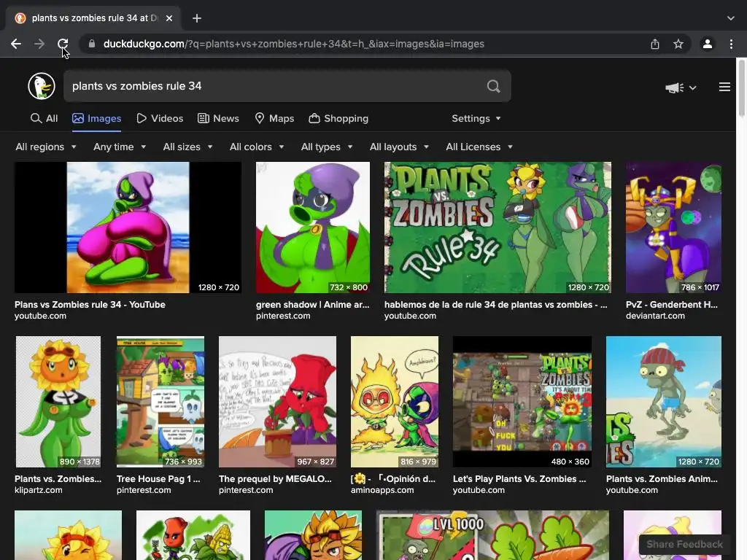Open the 786 × 1017 deviantart thumbnail
The width and height of the screenshot is (747, 560).
(x=673, y=227)
